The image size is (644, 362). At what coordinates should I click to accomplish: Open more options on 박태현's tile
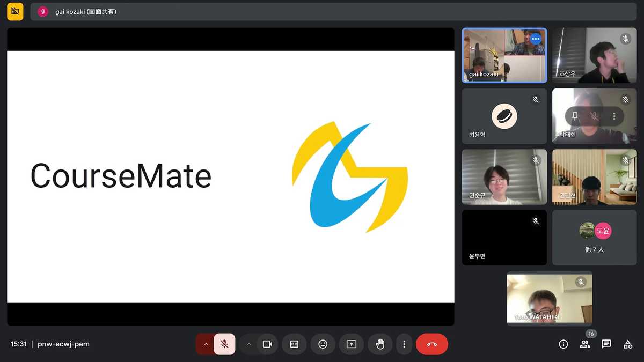click(614, 116)
